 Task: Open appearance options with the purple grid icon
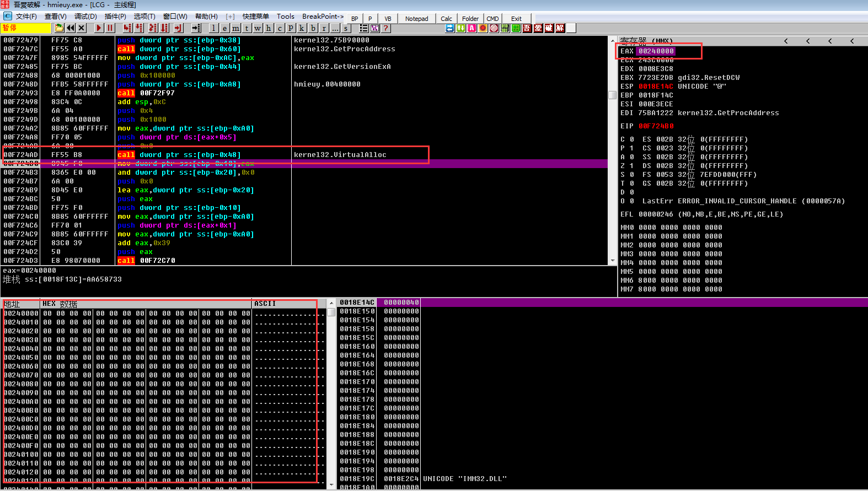pos(375,28)
